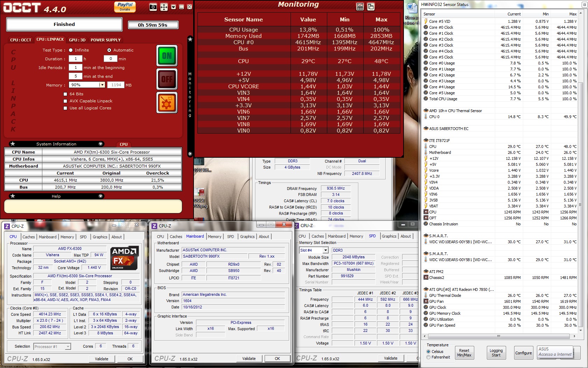Viewport: 588px width, 368px height.
Task: Enable Use all Logical Cores checkbox
Action: click(x=65, y=108)
